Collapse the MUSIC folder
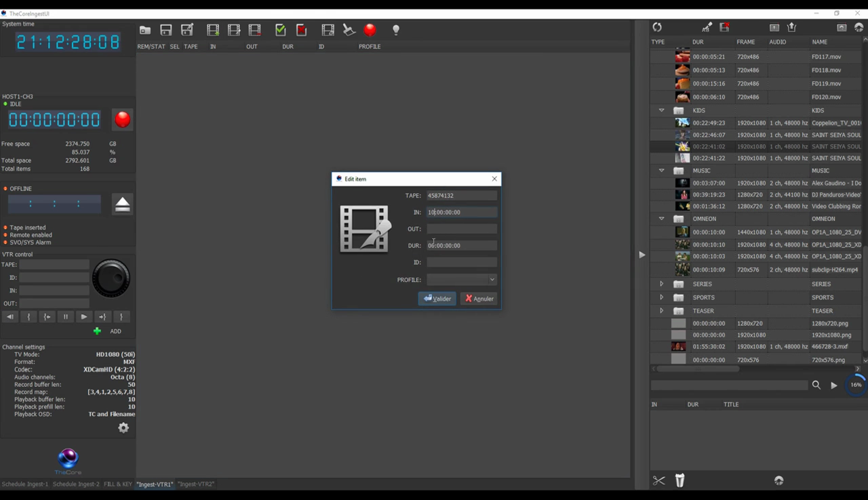 pyautogui.click(x=661, y=171)
